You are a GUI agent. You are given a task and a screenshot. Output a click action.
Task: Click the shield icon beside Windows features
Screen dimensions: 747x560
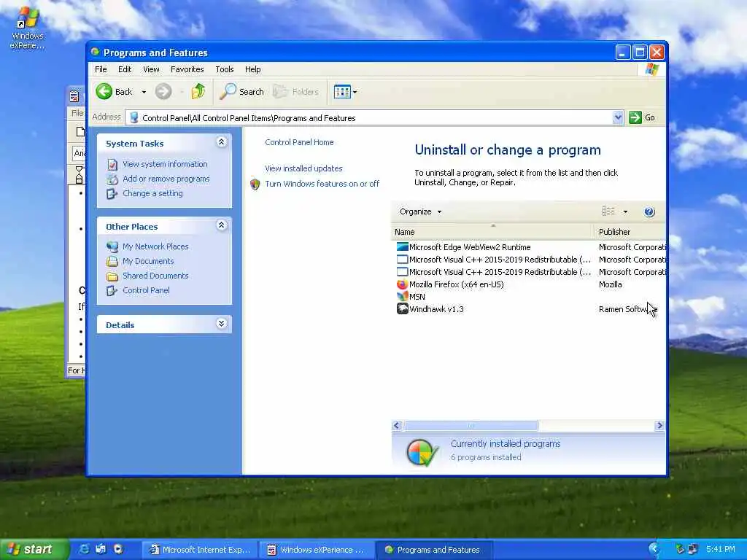coord(255,184)
